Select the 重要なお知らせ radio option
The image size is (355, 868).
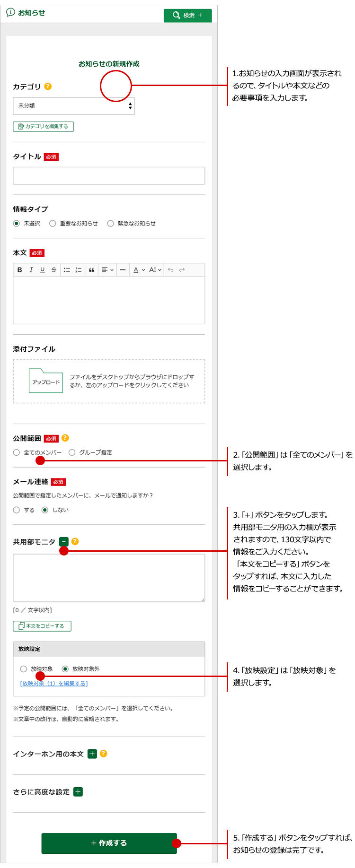[53, 224]
